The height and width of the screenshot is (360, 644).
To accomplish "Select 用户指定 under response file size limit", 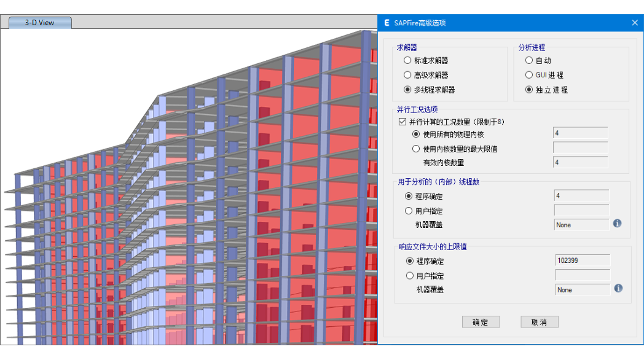I will [x=410, y=276].
